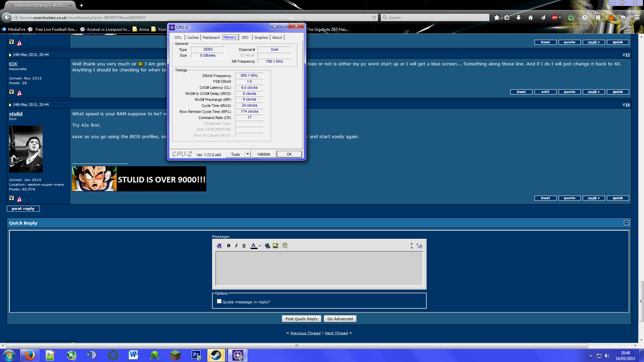Click Validate in CPU-Z
This screenshot has height=362, width=644.
click(x=264, y=155)
